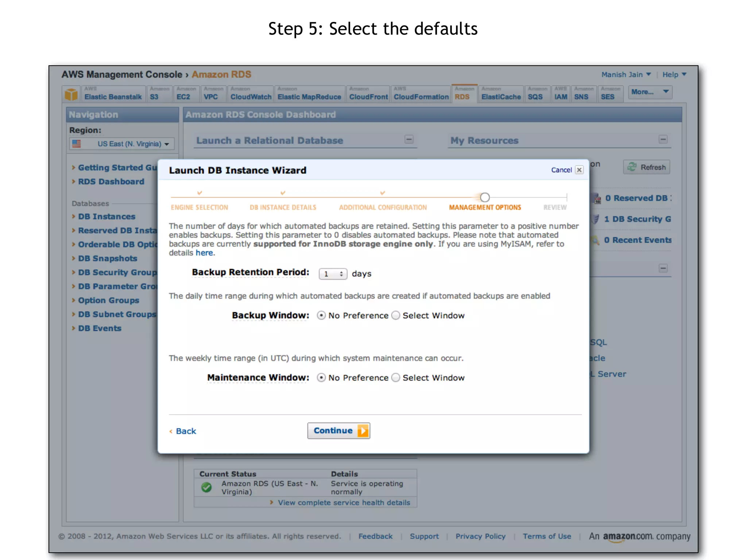The width and height of the screenshot is (747, 560).
Task: Switch to EC2 service tab
Action: tap(186, 94)
